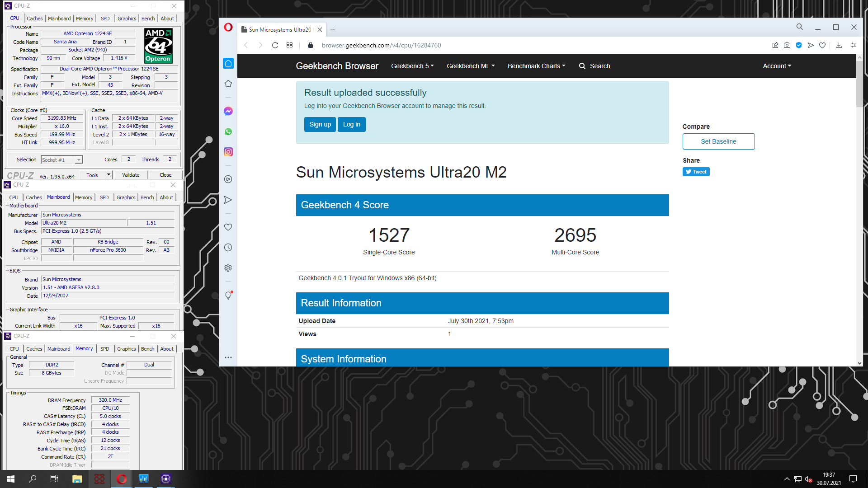868x488 pixels.
Task: Click the volume icon in system tray
Action: [809, 479]
